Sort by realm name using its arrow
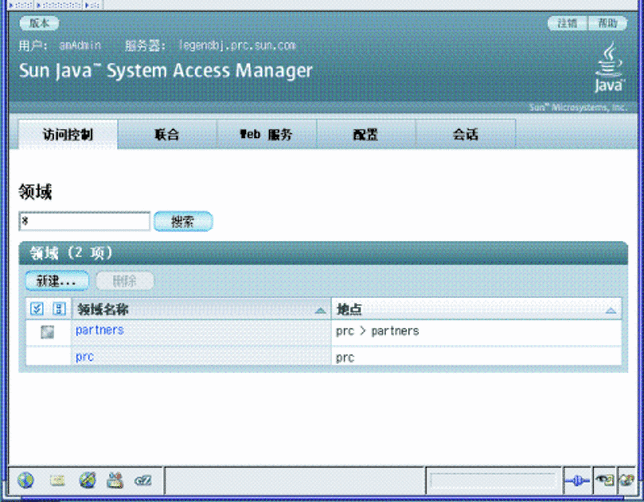This screenshot has width=644, height=502. point(320,311)
